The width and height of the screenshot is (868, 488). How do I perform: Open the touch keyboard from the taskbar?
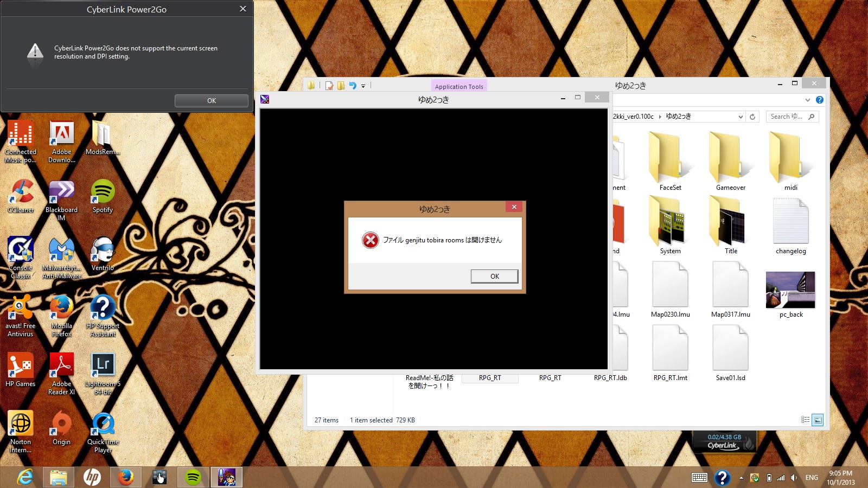pyautogui.click(x=699, y=478)
